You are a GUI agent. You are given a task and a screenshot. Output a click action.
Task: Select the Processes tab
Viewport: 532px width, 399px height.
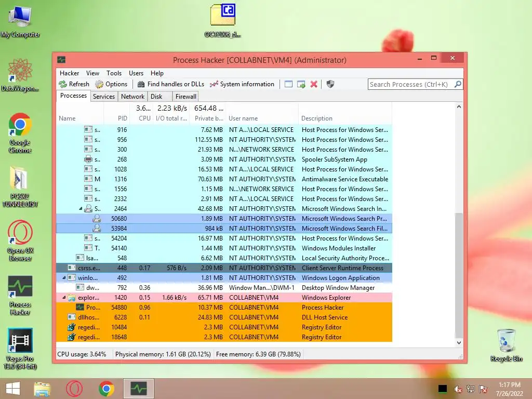[73, 96]
